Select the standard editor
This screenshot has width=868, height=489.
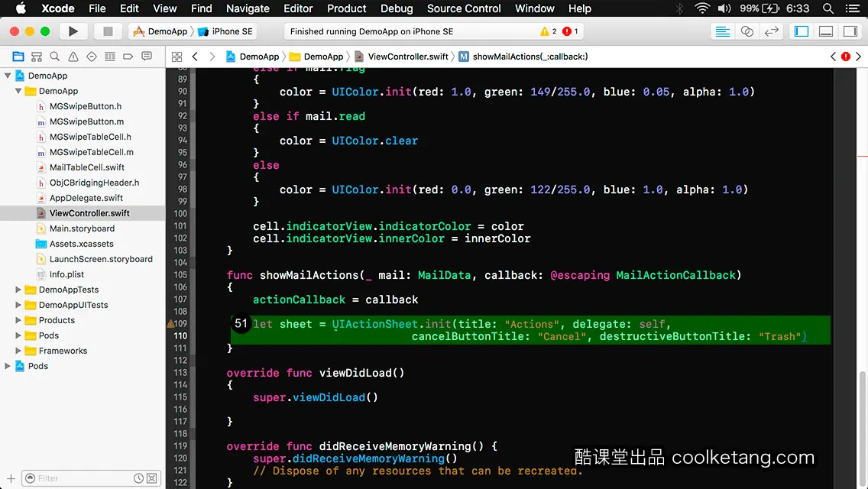tap(722, 31)
